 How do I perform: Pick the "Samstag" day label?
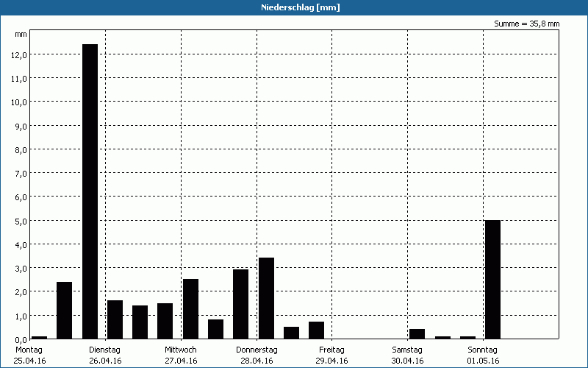407,350
